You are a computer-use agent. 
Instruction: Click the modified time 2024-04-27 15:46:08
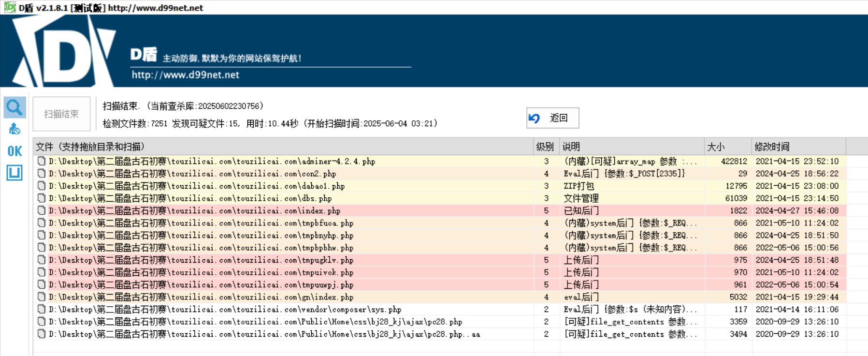pyautogui.click(x=797, y=210)
